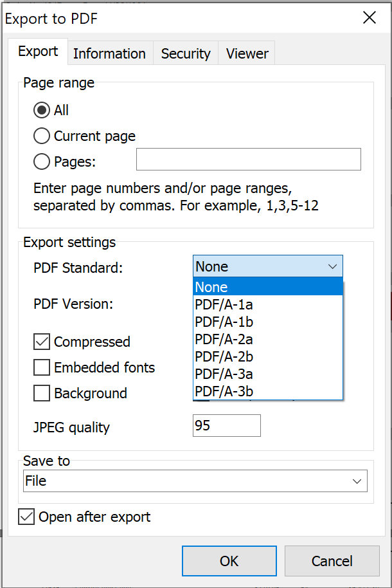
Task: Open the Information tab
Action: tap(110, 53)
